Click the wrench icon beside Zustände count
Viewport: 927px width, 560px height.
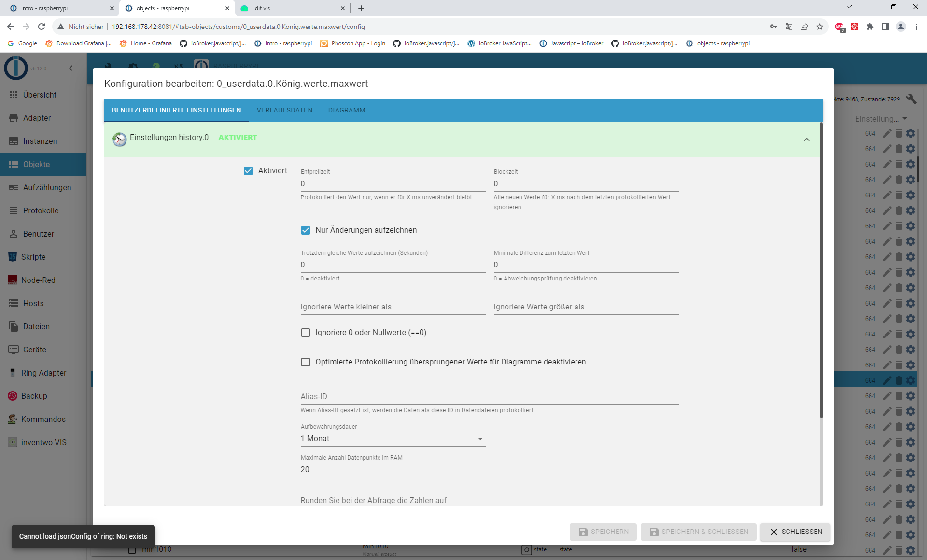pos(911,99)
